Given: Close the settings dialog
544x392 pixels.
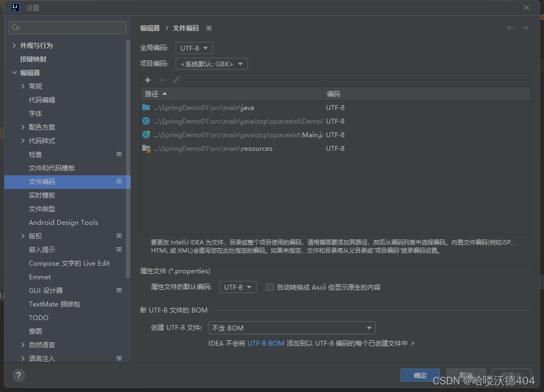Looking at the screenshot, I should click(x=527, y=8).
